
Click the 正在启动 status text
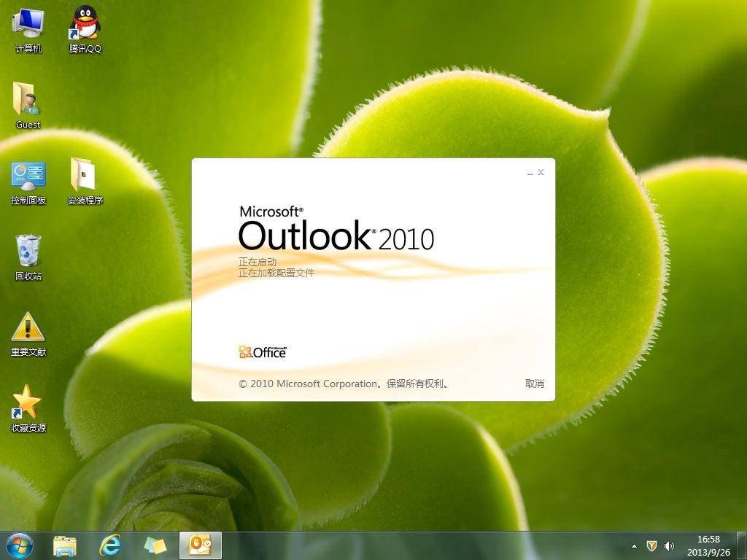[x=258, y=262]
